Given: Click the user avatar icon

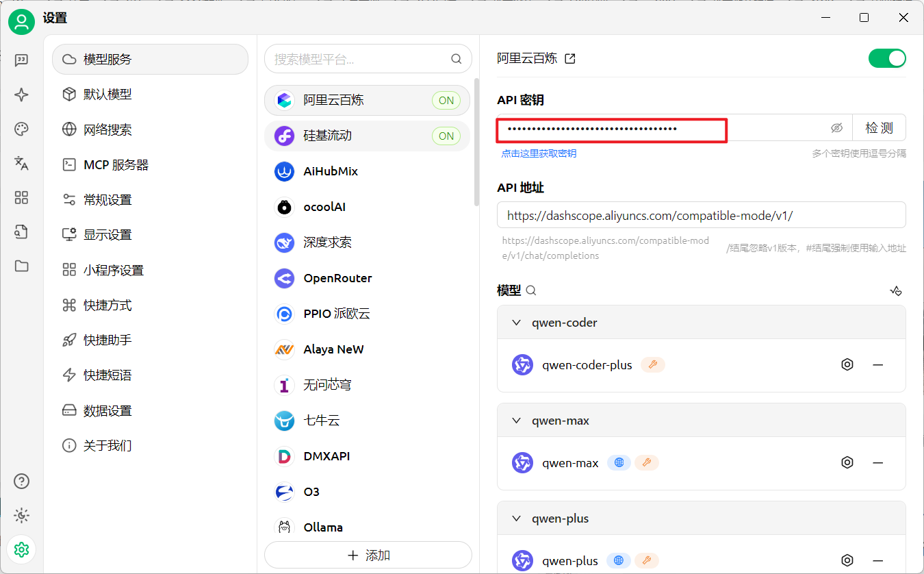Looking at the screenshot, I should click(x=21, y=22).
